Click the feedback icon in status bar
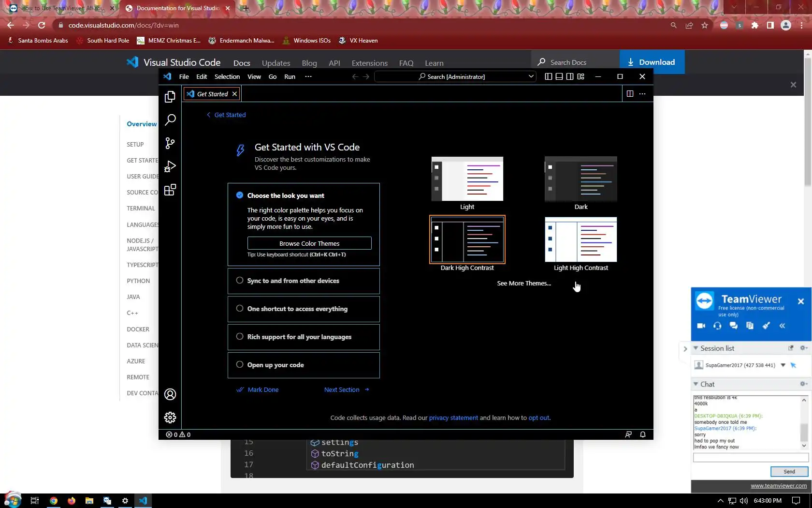The width and height of the screenshot is (812, 508). pos(628,434)
